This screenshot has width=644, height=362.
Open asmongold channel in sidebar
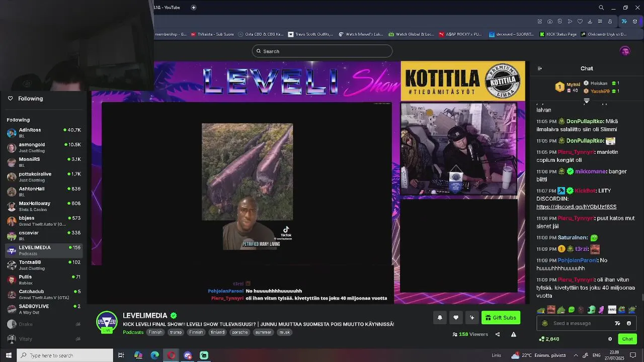(44, 147)
